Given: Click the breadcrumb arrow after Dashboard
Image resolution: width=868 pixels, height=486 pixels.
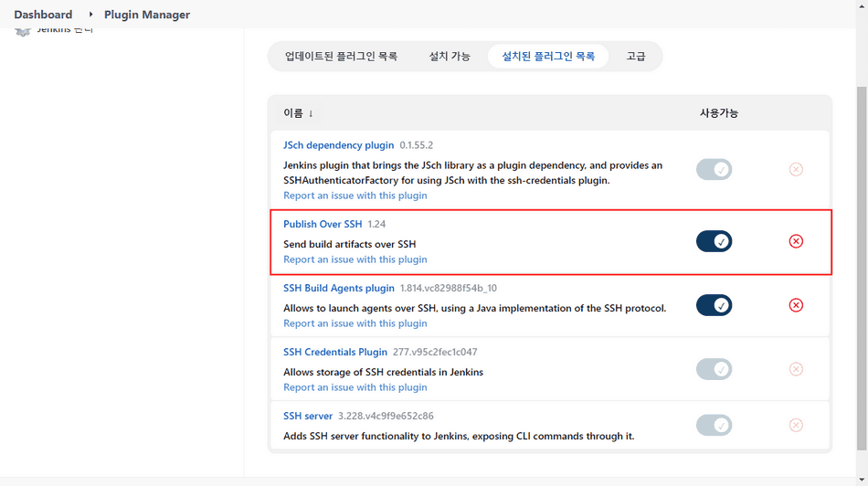Looking at the screenshot, I should click(x=90, y=14).
